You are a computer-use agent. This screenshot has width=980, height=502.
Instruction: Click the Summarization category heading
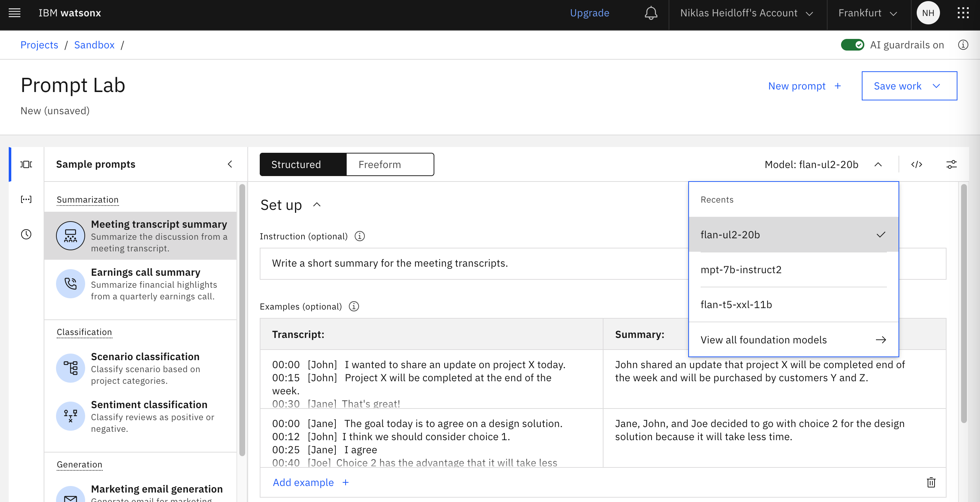coord(88,200)
